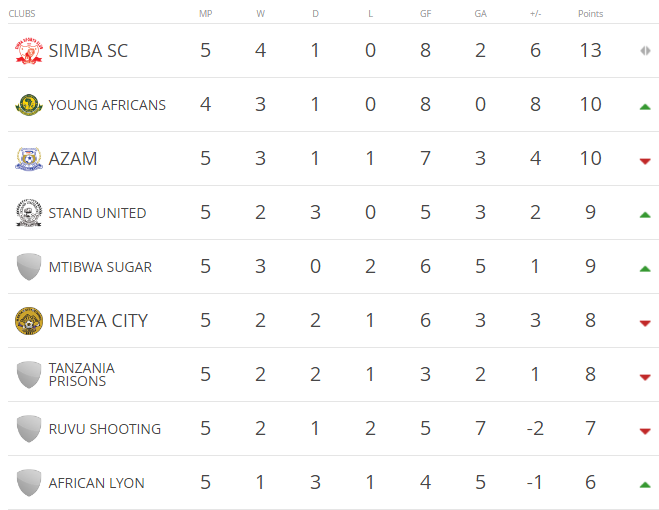The image size is (659, 510).
Task: Open the SIMBA SC club name
Action: click(88, 51)
